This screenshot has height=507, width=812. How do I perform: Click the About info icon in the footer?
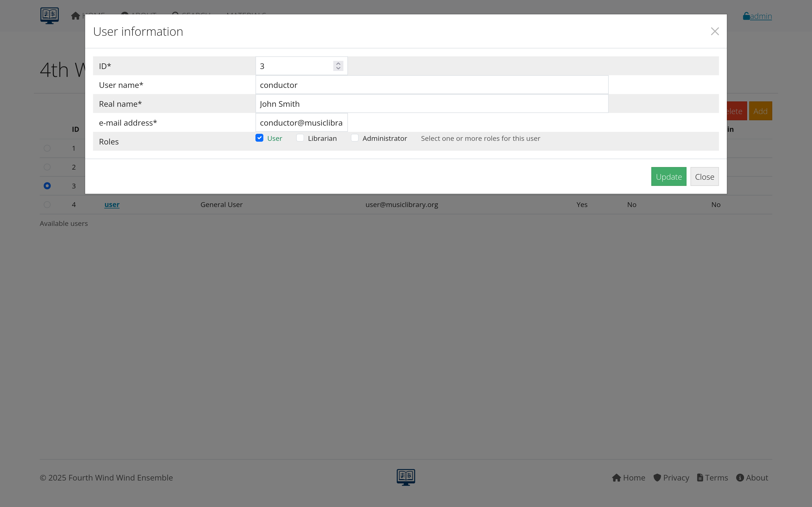(740, 477)
